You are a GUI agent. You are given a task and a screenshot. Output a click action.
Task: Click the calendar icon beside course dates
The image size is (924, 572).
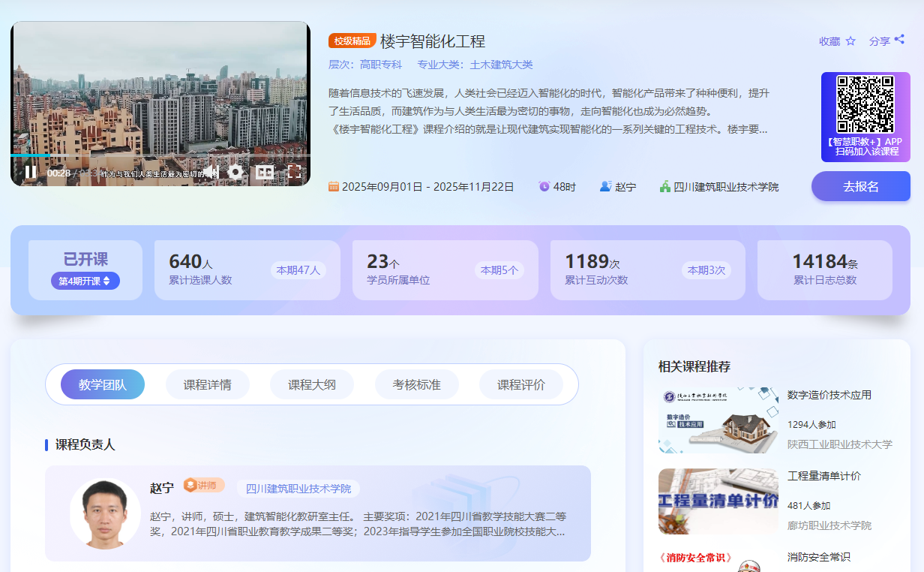(334, 187)
